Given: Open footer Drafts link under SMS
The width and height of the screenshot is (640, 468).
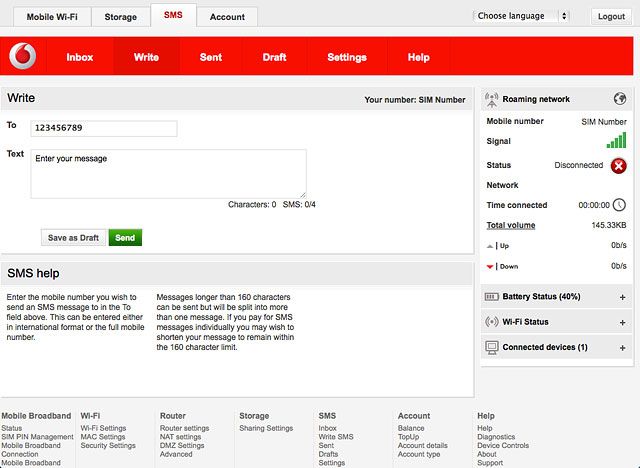Looking at the screenshot, I should click(328, 454).
